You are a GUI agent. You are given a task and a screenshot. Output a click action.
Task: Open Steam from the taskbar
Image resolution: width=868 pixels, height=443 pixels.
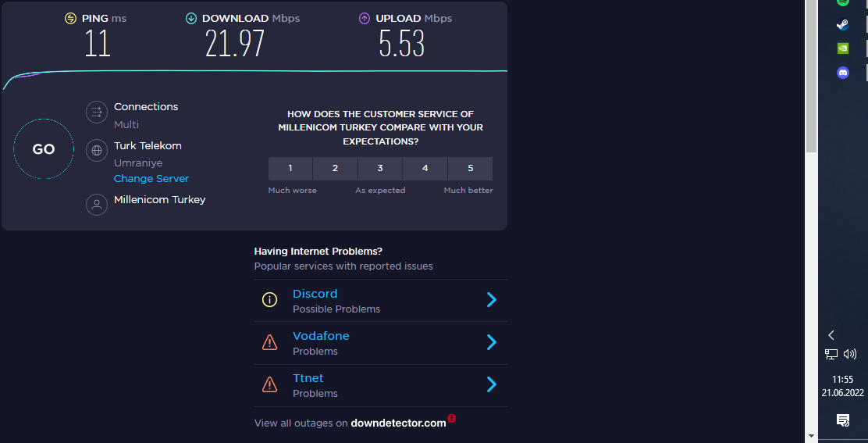(842, 24)
